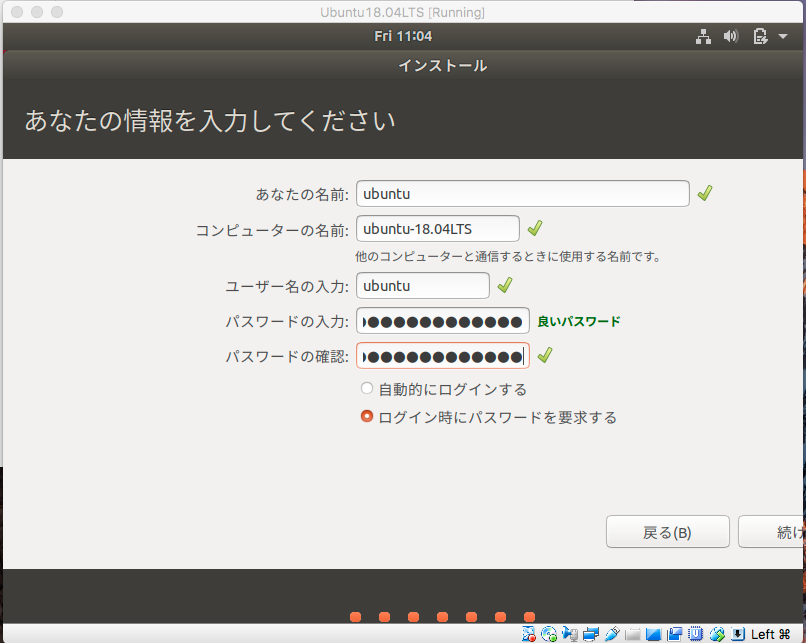Click the 戻る(B) back button
806x643 pixels.
(668, 532)
